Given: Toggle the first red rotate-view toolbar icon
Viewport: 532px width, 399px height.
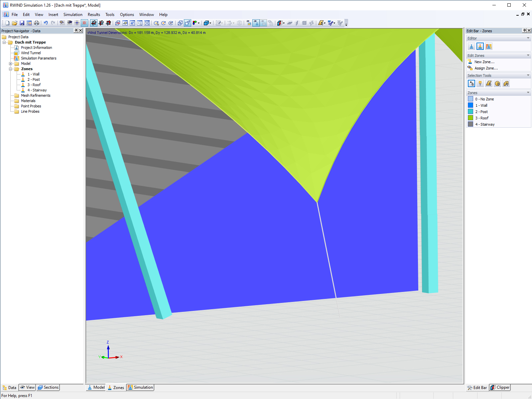Looking at the screenshot, I should pos(93,23).
